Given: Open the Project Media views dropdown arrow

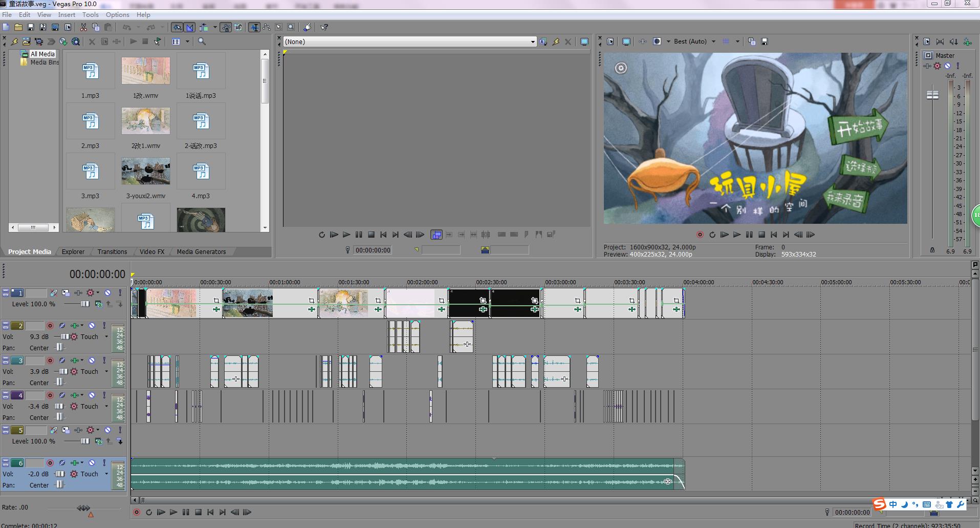Looking at the screenshot, I should coord(187,41).
